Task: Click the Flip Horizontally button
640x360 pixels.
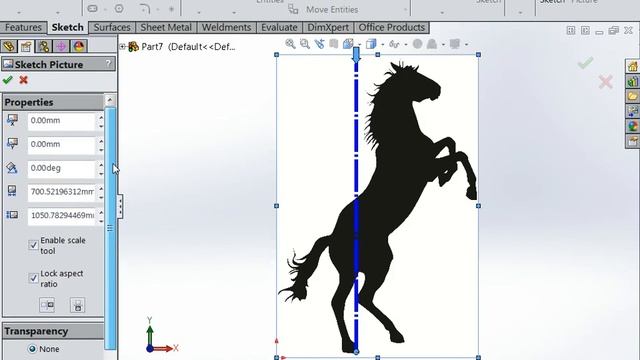Action: 47,305
